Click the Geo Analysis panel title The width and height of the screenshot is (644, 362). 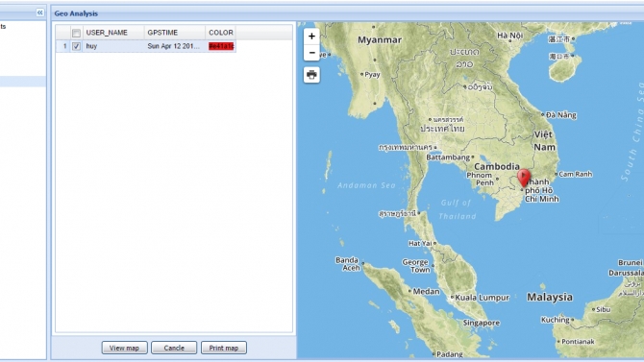pos(76,13)
